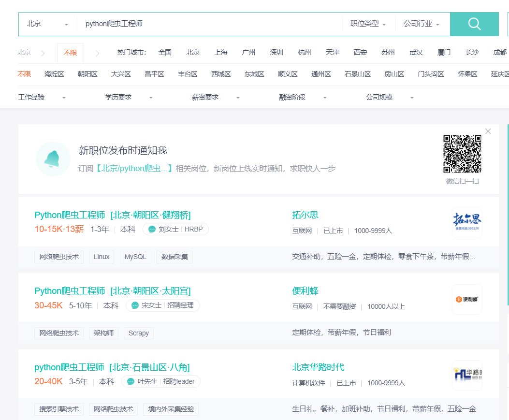The image size is (509, 420).
Task: Select the 不限 city tab
Action: click(x=70, y=53)
